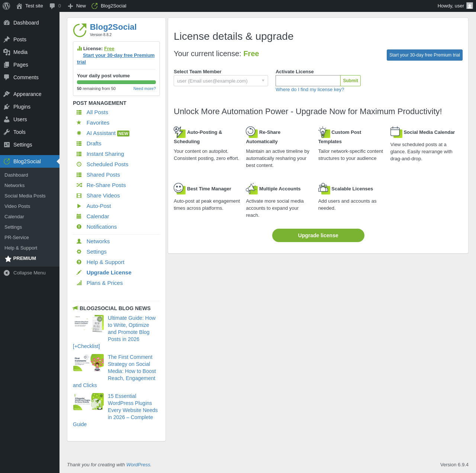The image size is (476, 473).
Task: Click the All Posts list icon
Action: 79,112
